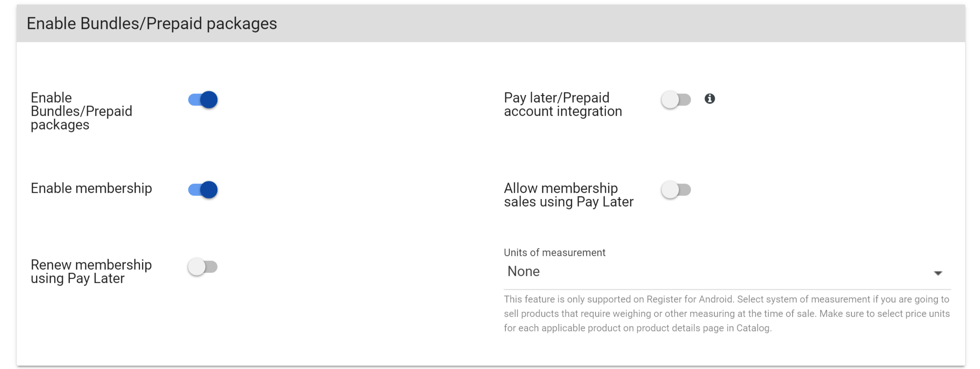Click underline of the Units of measurement field
Screen dimensions: 980x369
click(727, 289)
